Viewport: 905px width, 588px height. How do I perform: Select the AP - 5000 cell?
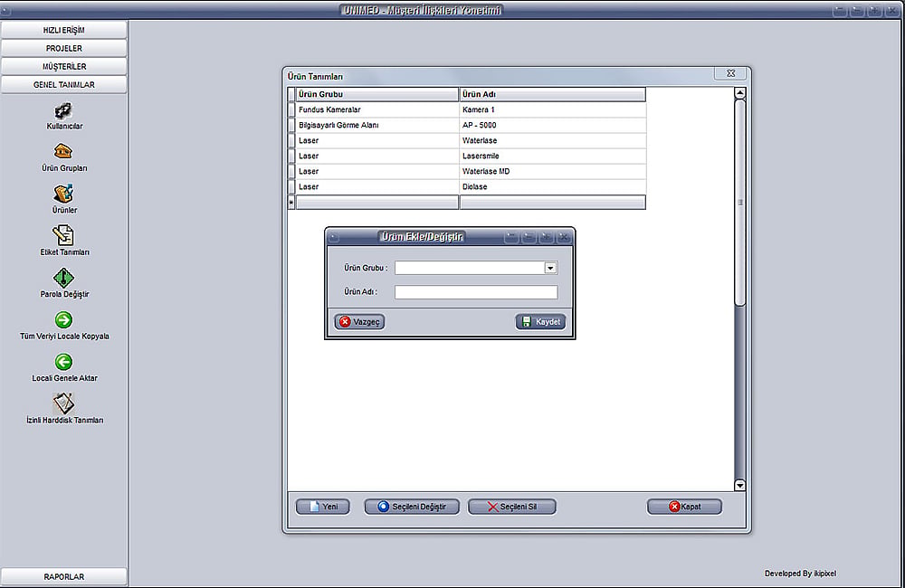click(552, 125)
